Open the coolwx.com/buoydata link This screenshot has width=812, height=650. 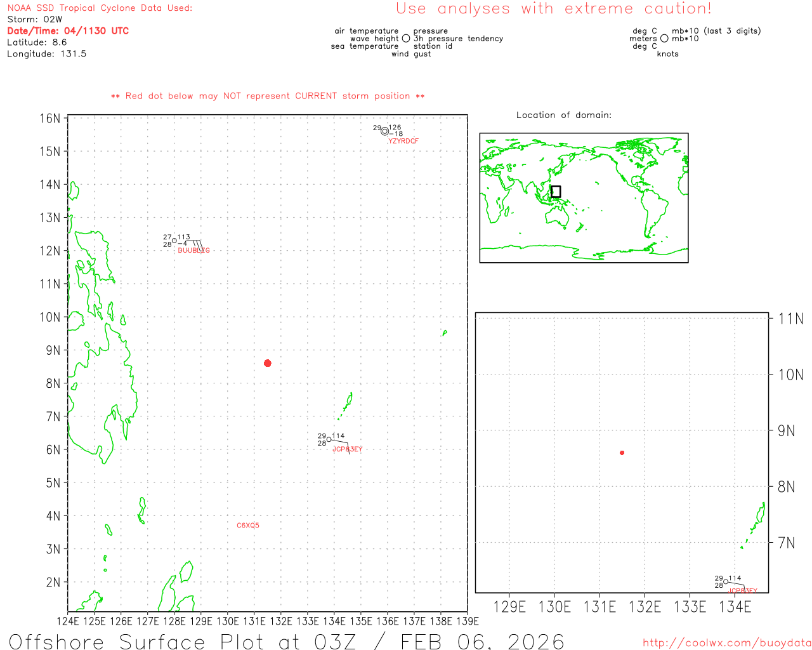tap(727, 643)
